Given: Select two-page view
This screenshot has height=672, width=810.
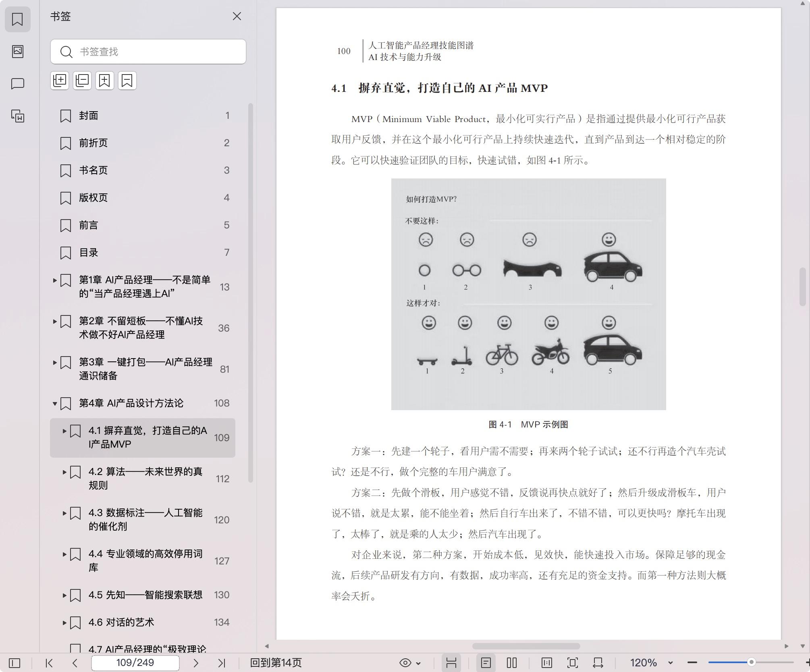Looking at the screenshot, I should 512,663.
